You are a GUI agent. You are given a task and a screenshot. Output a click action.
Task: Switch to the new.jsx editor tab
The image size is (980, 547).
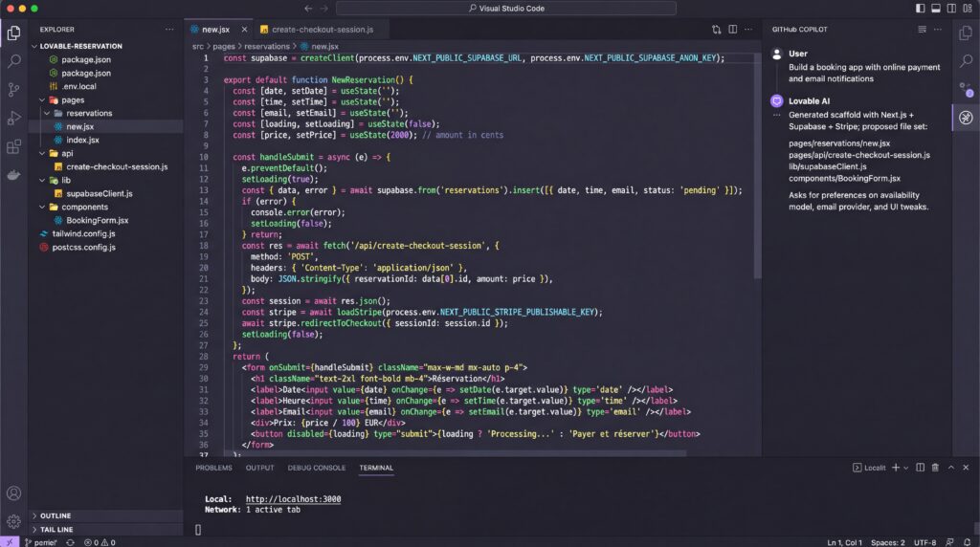pos(215,30)
